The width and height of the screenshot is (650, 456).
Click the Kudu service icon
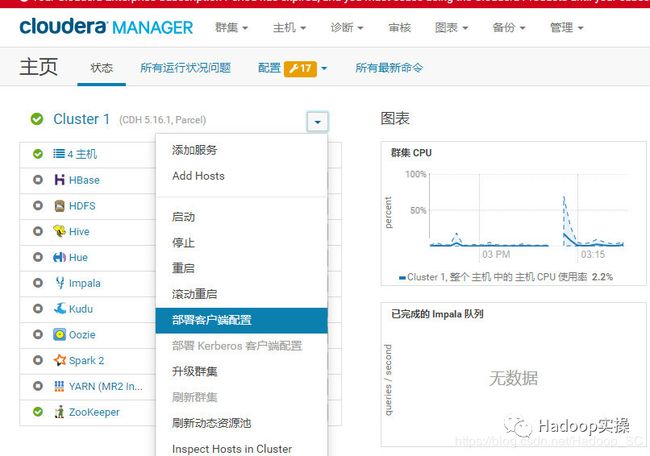tap(60, 308)
